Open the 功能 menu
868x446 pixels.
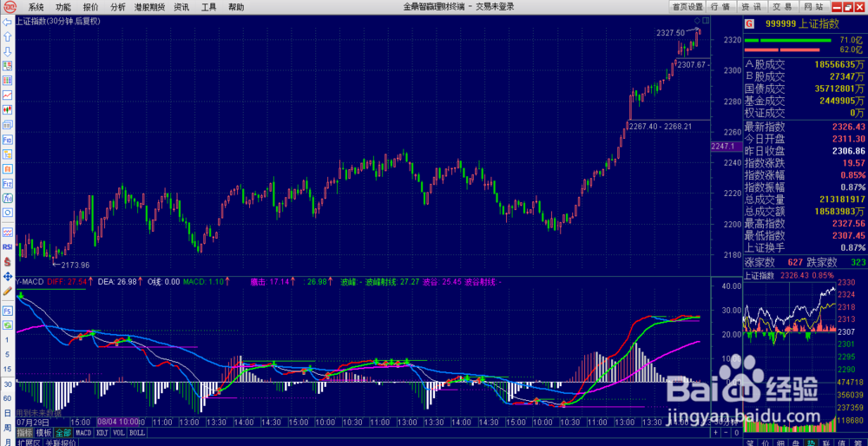[62, 7]
